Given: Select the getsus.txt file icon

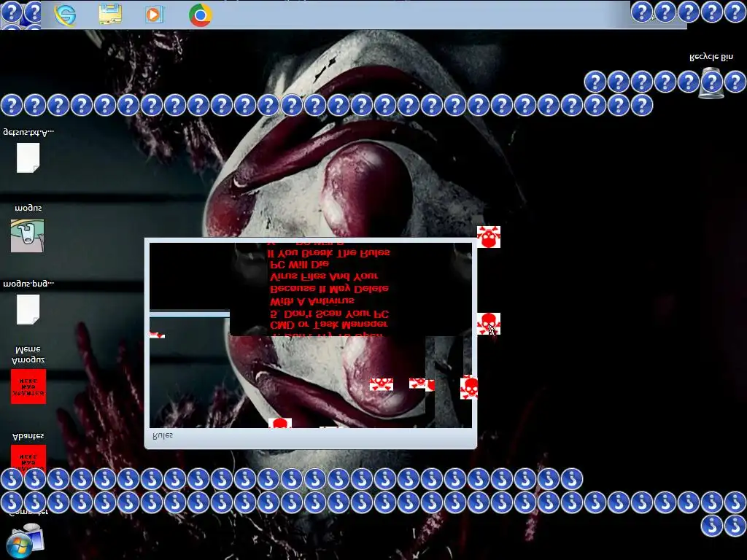Looking at the screenshot, I should point(28,157).
